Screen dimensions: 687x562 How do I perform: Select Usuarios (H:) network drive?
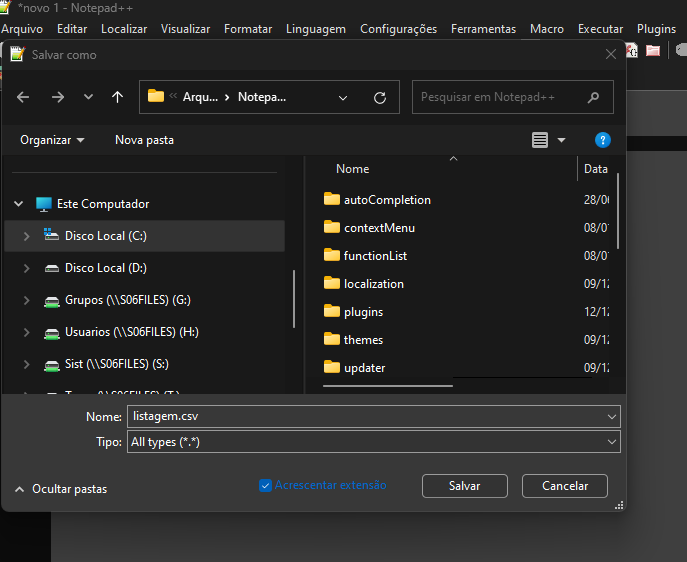click(x=132, y=332)
